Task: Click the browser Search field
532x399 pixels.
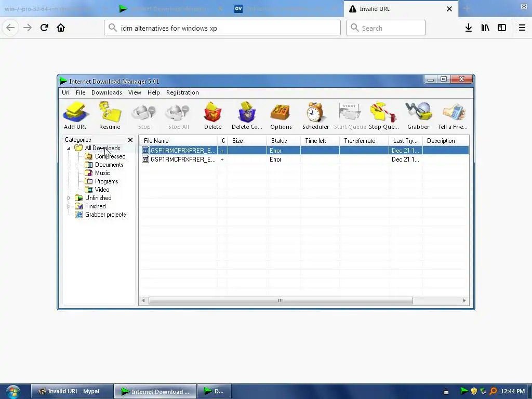Action: pyautogui.click(x=385, y=28)
